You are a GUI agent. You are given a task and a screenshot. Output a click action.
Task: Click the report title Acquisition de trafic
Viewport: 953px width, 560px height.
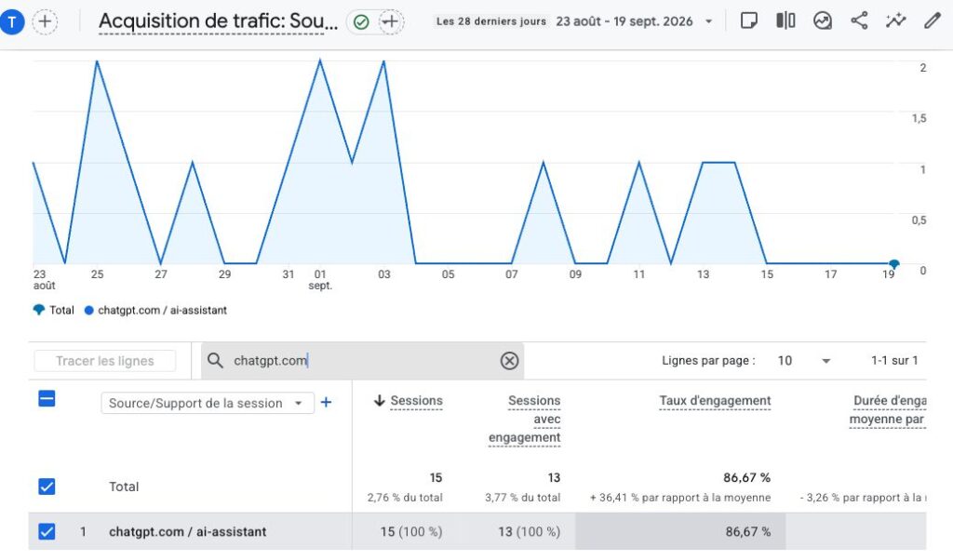[218, 21]
